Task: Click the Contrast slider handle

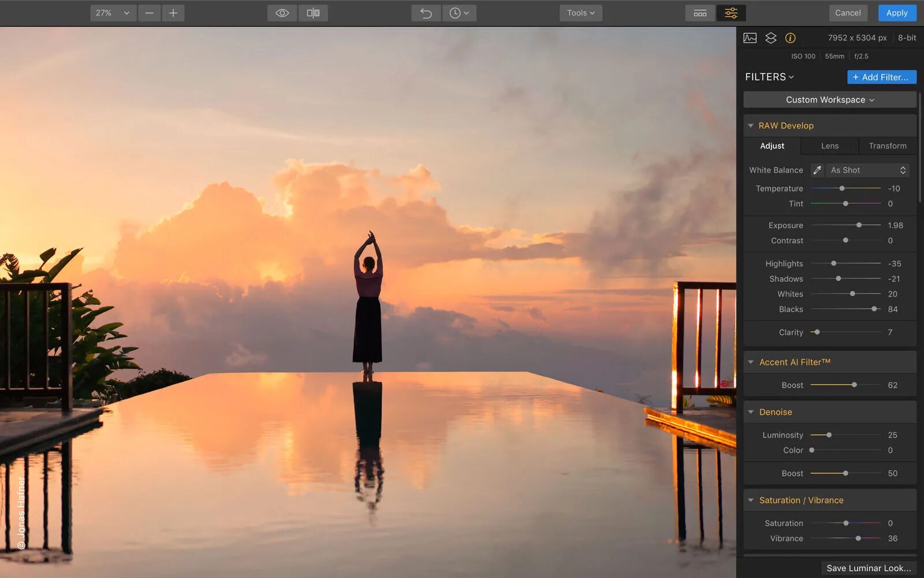Action: (x=845, y=240)
